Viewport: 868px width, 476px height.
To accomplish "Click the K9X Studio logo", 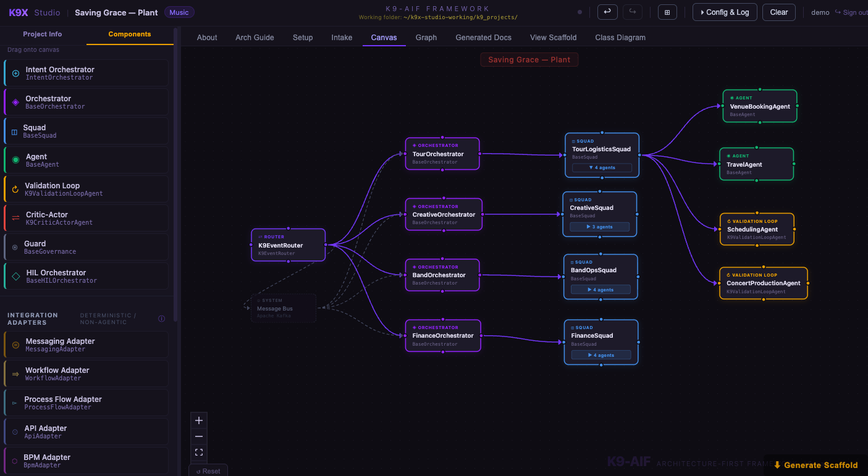I will click(x=35, y=12).
